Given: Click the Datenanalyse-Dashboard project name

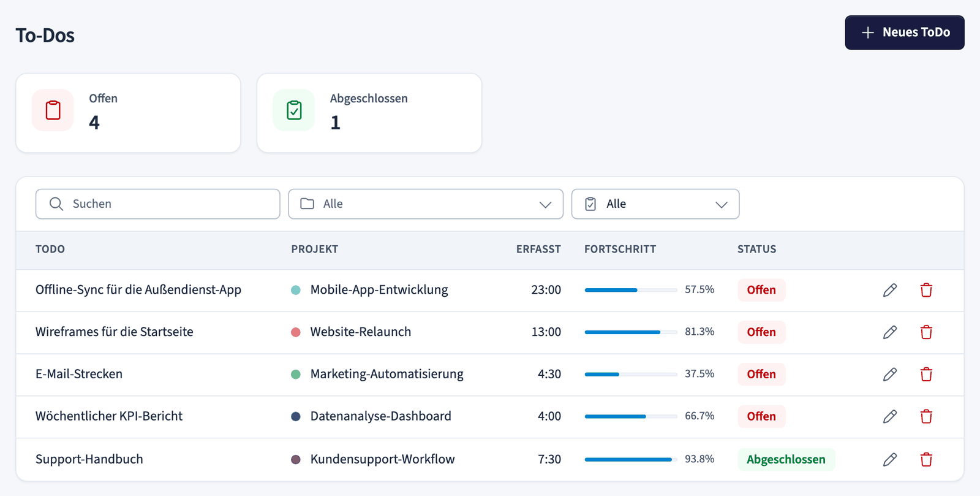Looking at the screenshot, I should 381,416.
